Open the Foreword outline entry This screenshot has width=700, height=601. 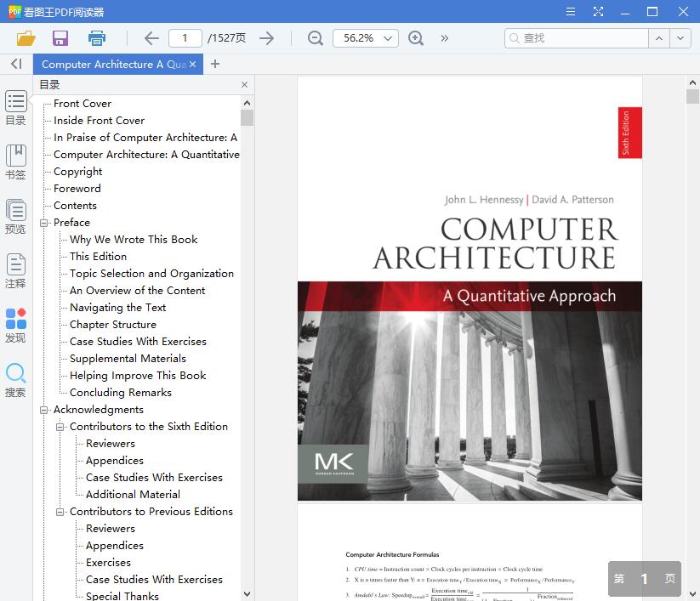pyautogui.click(x=77, y=189)
